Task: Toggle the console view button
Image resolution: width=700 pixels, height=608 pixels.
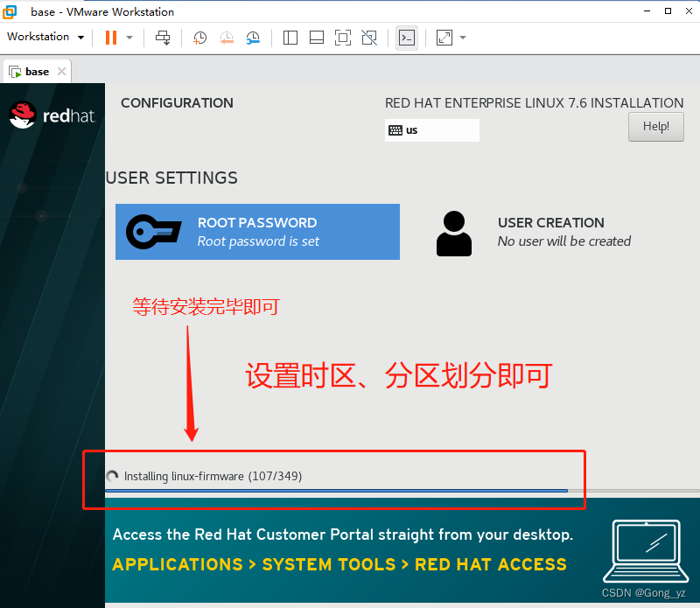Action: click(x=407, y=38)
